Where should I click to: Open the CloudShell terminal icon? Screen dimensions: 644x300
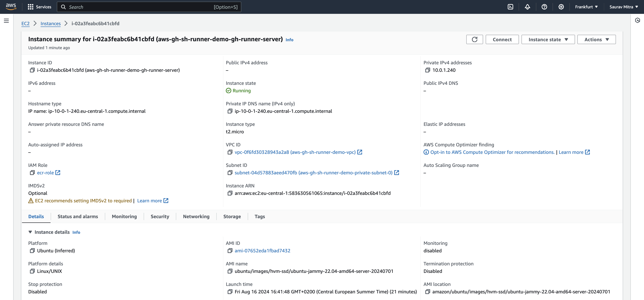(x=510, y=7)
